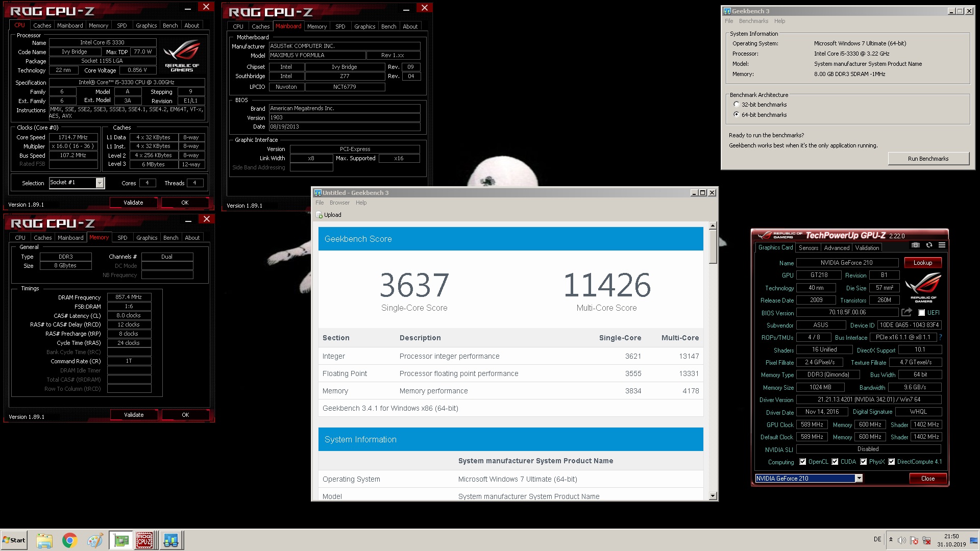Open the network tray icon with red X
Image resolution: width=980 pixels, height=551 pixels.
point(926,540)
